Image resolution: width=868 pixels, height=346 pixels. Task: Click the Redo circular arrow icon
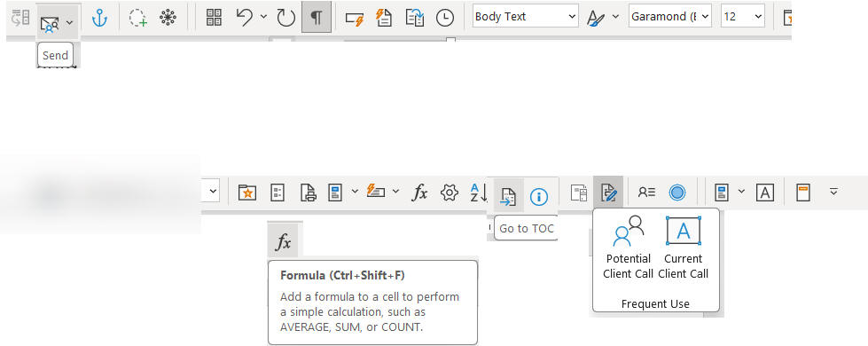[286, 18]
